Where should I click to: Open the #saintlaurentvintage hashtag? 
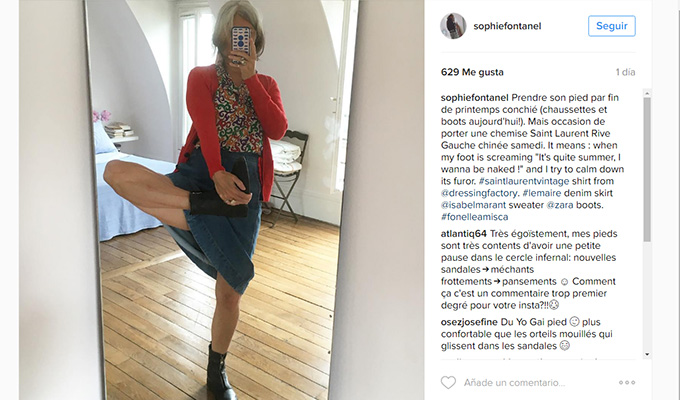(524, 181)
